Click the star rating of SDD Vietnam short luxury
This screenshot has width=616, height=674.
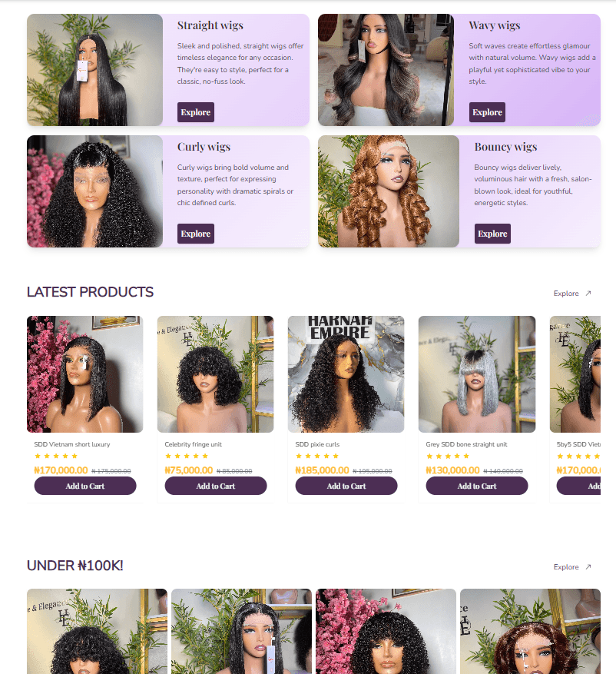pos(56,456)
